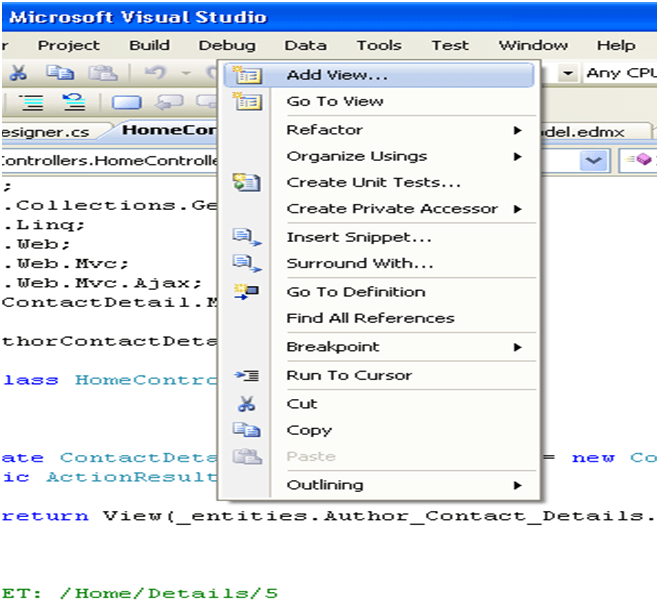Comment out selected lines via toolbar icon
Image resolution: width=659 pixels, height=612 pixels.
30,102
